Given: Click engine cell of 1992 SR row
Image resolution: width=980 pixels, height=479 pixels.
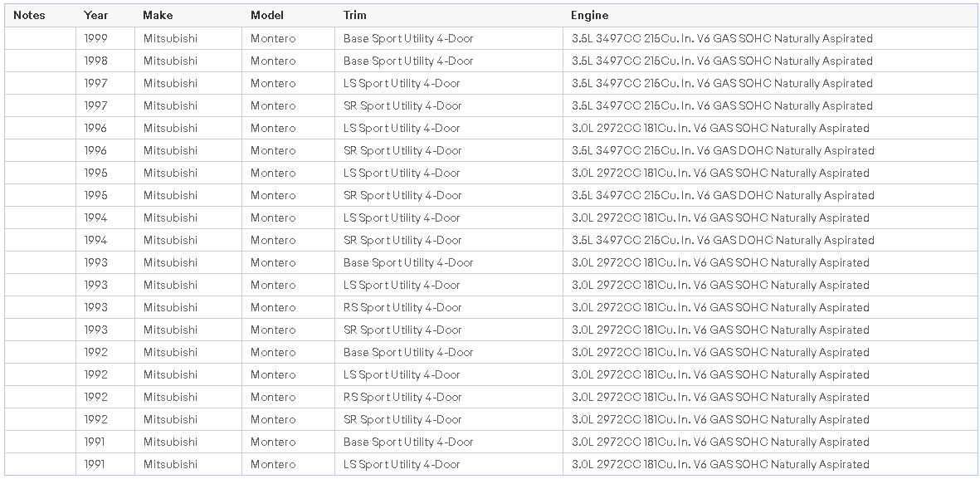Looking at the screenshot, I should (x=720, y=419).
